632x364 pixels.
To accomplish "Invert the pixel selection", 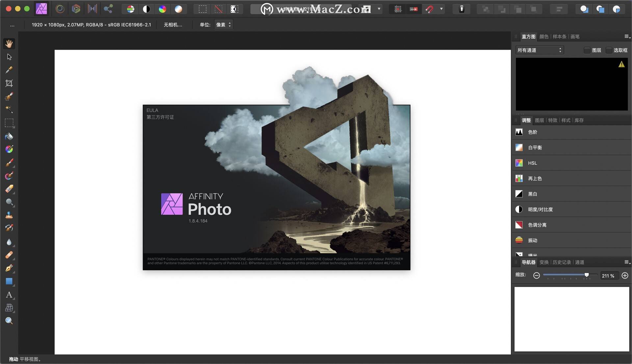I will (x=234, y=9).
